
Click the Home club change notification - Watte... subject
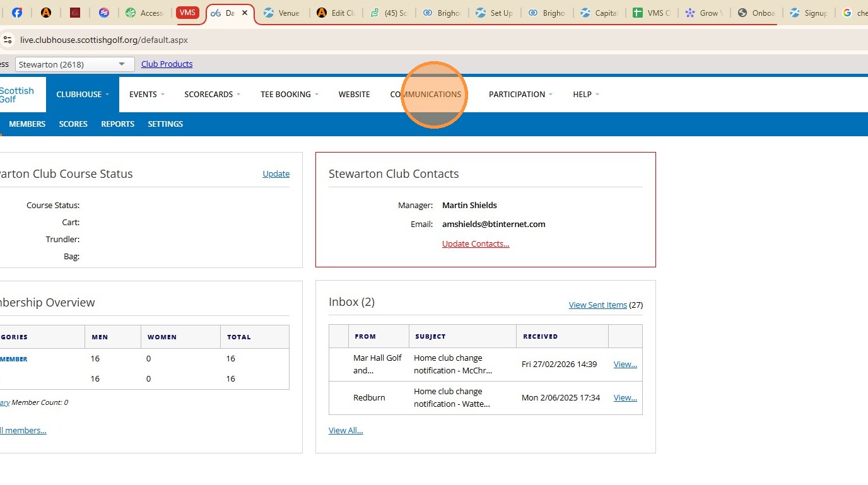pos(452,398)
